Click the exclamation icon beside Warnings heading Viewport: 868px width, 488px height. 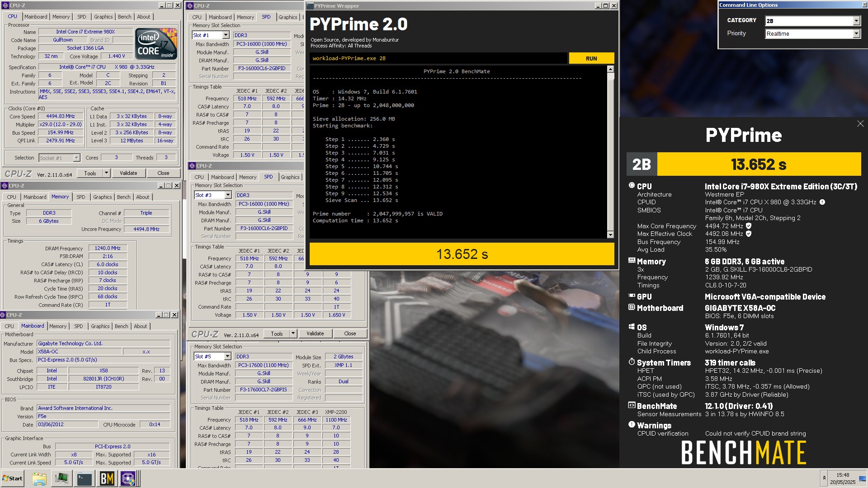pyautogui.click(x=632, y=425)
